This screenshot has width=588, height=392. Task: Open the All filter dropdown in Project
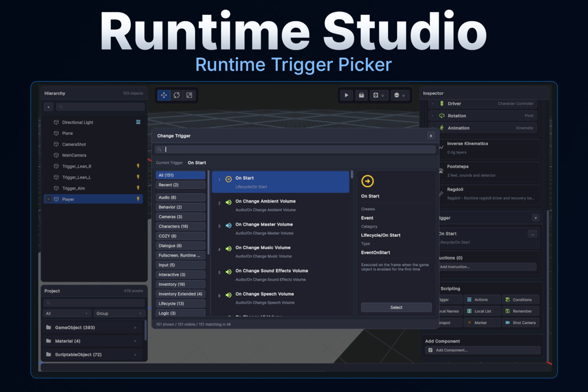click(x=67, y=313)
